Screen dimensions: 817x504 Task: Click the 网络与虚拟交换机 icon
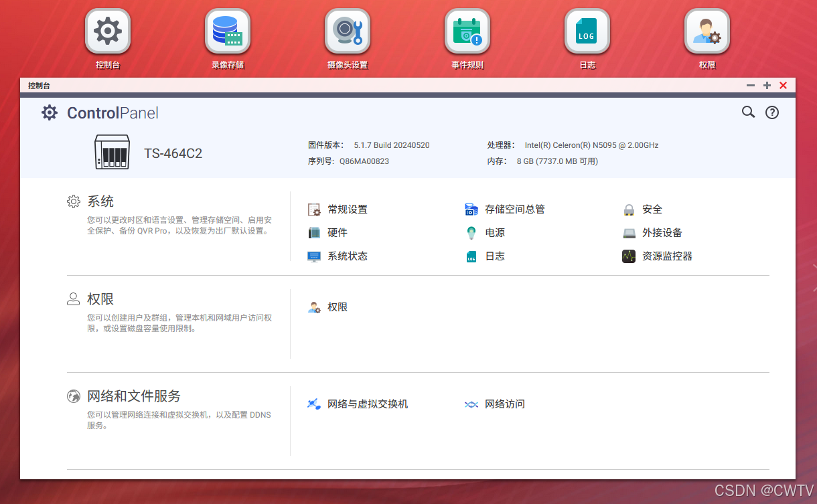[314, 404]
